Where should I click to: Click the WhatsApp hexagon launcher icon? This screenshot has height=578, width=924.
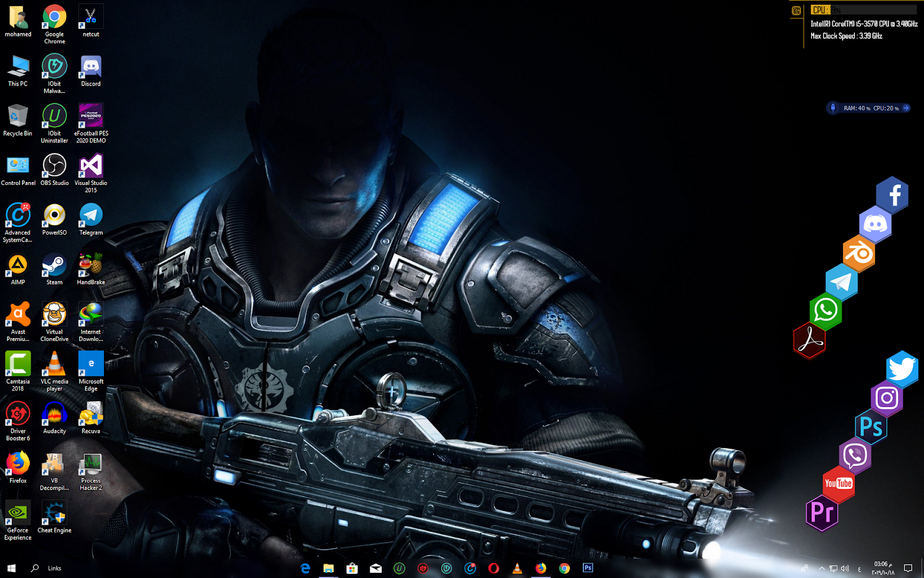tap(826, 311)
